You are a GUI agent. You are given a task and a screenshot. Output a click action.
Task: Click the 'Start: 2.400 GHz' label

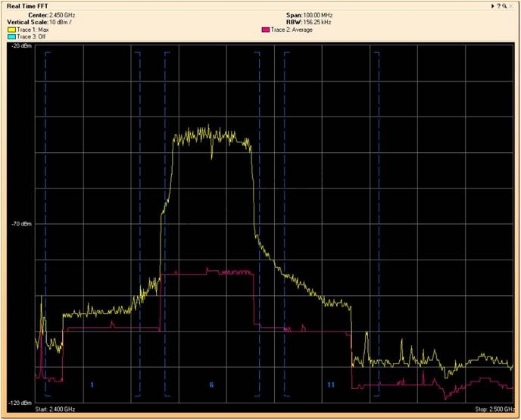[55, 409]
